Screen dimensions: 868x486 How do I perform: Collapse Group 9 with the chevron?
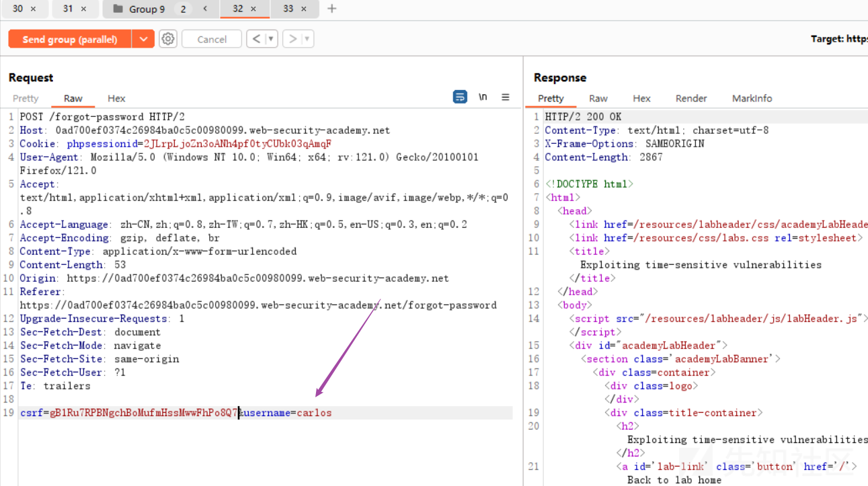point(205,9)
